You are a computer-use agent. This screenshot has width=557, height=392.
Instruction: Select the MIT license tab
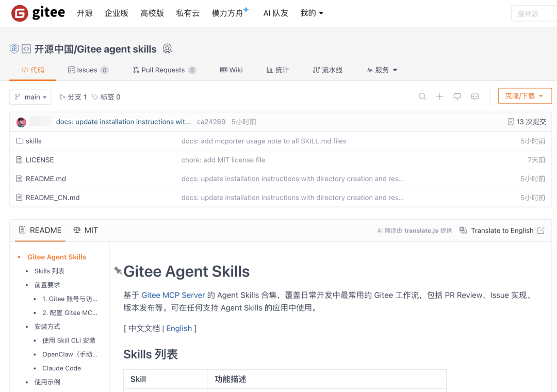click(85, 230)
